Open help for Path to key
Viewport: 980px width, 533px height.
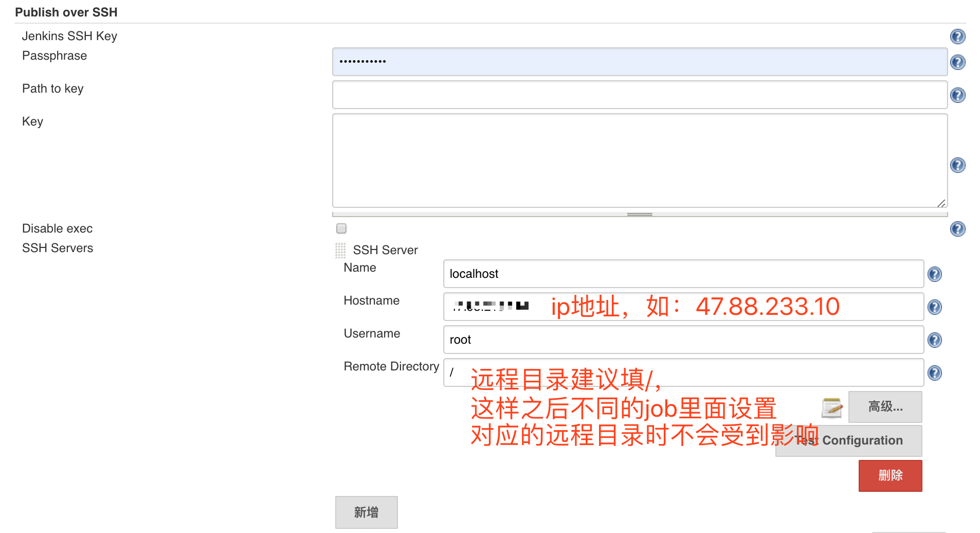[x=957, y=95]
